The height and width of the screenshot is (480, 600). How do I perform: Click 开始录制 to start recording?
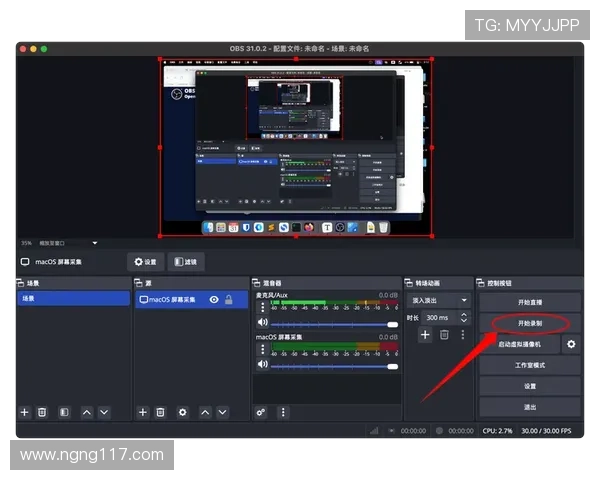point(530,323)
